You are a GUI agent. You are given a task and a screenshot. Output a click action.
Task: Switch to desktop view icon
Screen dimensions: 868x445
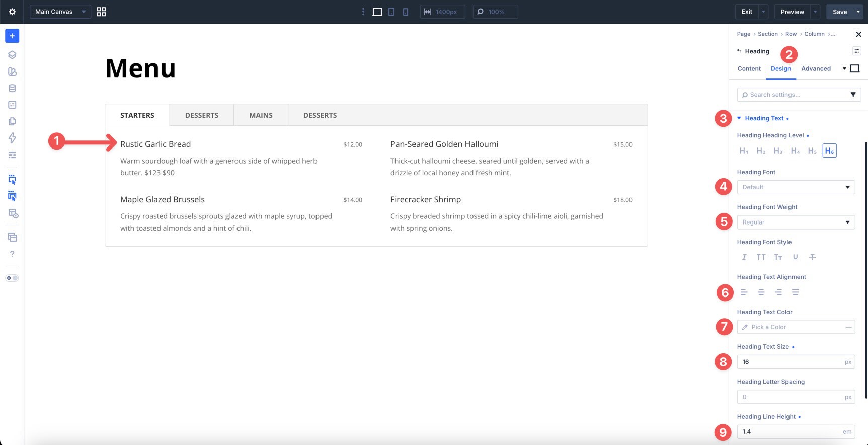pos(377,12)
